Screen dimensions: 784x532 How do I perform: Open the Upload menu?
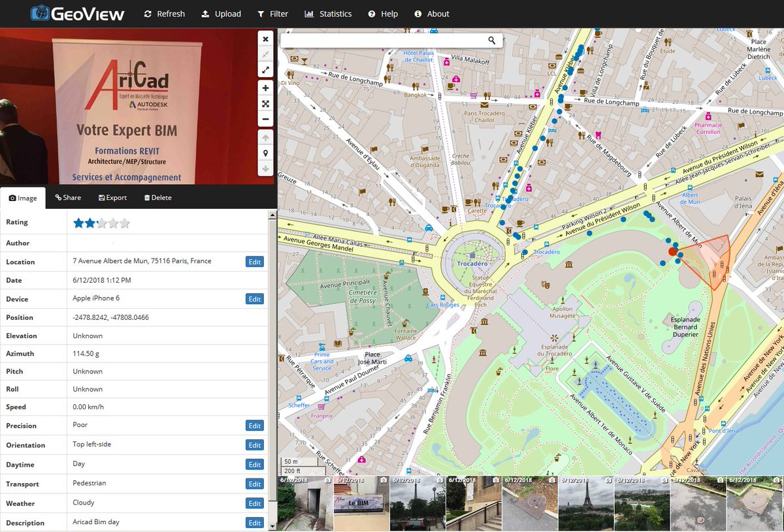[221, 14]
